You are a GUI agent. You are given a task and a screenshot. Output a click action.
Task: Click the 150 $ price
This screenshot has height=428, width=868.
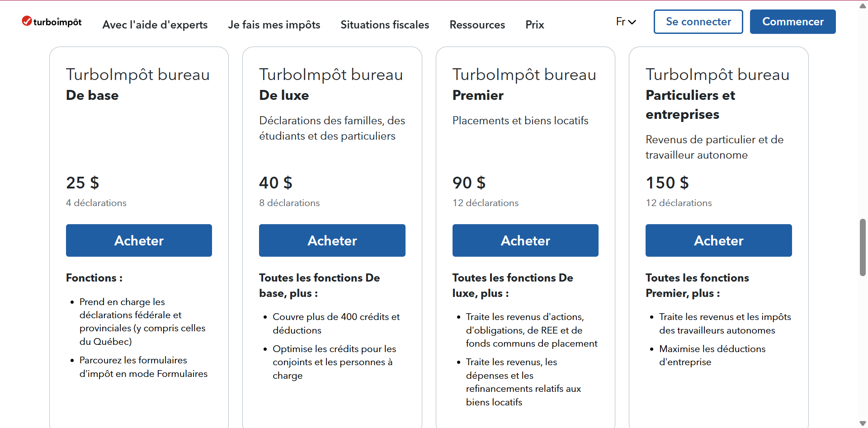coord(667,183)
